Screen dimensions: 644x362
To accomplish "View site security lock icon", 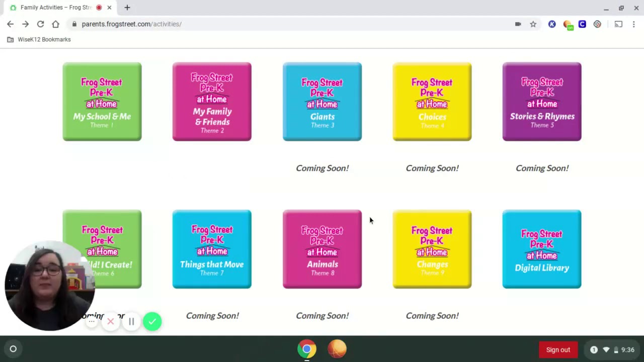I will [x=74, y=24].
